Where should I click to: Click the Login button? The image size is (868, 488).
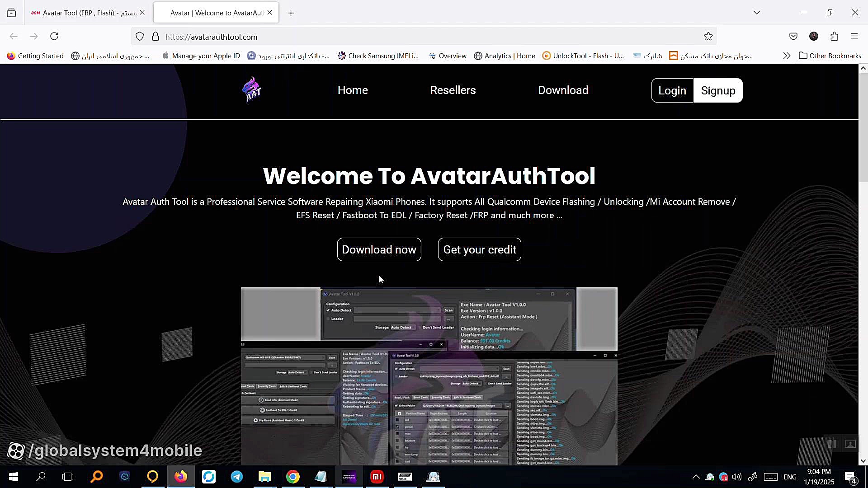click(672, 90)
